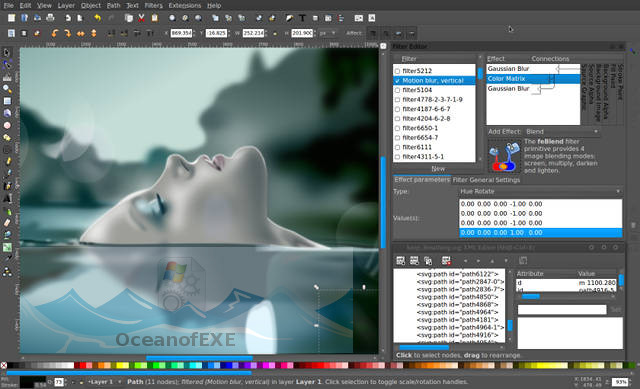The width and height of the screenshot is (640, 389).
Task: Click the X coordinate input field
Action: coord(181,33)
